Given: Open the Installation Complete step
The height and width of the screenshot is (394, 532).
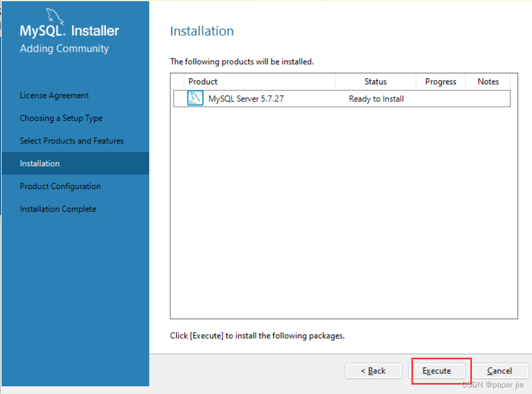Looking at the screenshot, I should click(x=58, y=209).
